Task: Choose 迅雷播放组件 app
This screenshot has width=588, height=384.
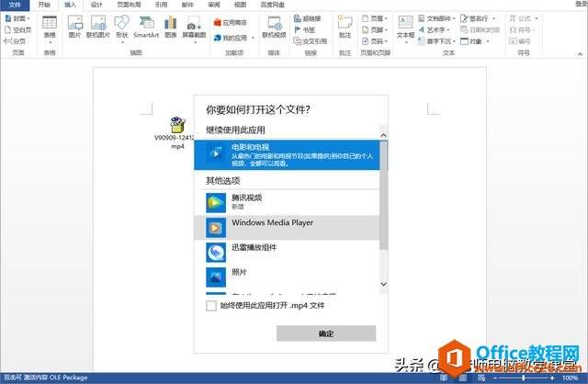Action: click(x=287, y=252)
